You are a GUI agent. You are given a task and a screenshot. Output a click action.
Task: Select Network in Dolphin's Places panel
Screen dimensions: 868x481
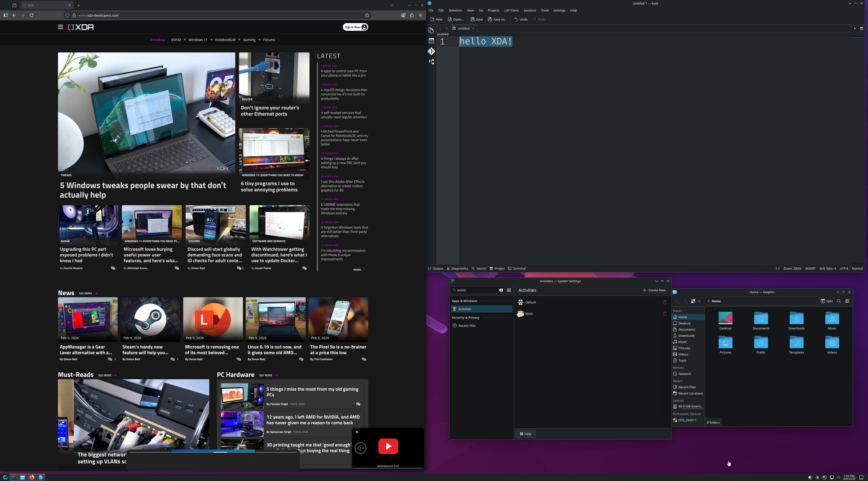coord(688,374)
